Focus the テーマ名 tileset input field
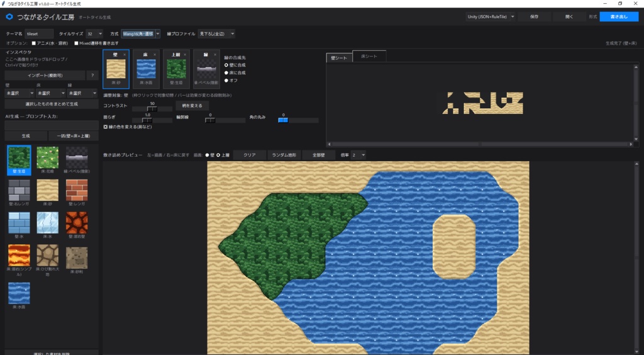The width and height of the screenshot is (644, 355). pos(39,34)
